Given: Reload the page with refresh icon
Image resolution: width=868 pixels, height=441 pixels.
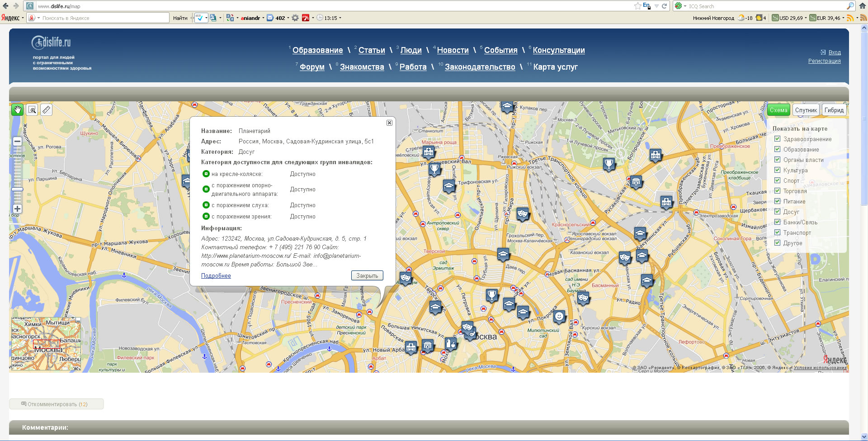Looking at the screenshot, I should pyautogui.click(x=664, y=6).
